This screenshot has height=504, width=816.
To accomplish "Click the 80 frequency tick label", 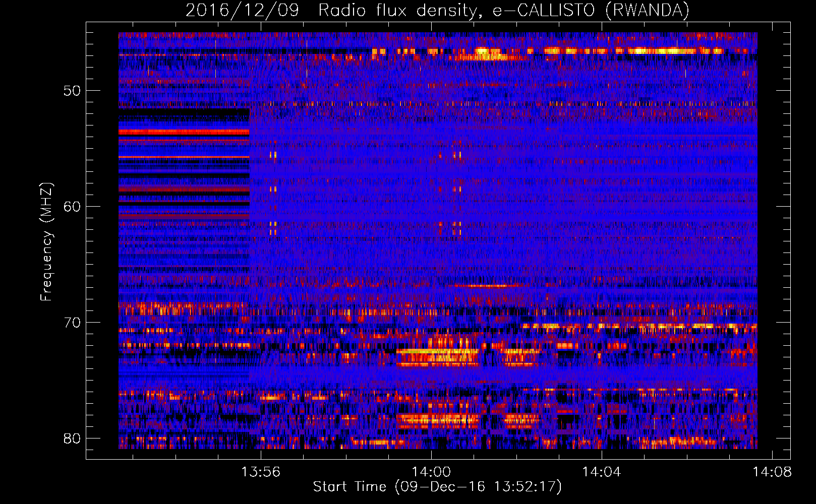I will coord(72,438).
